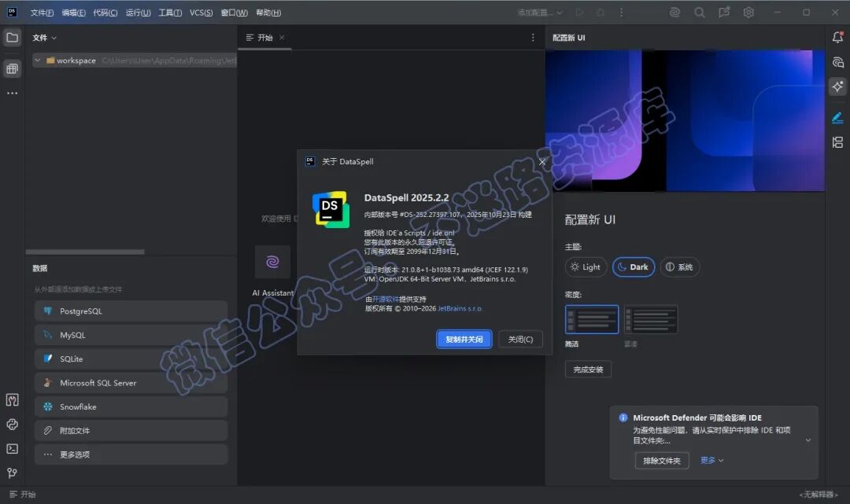Open the VCS(S) menu
This screenshot has width=850, height=504.
(x=201, y=13)
